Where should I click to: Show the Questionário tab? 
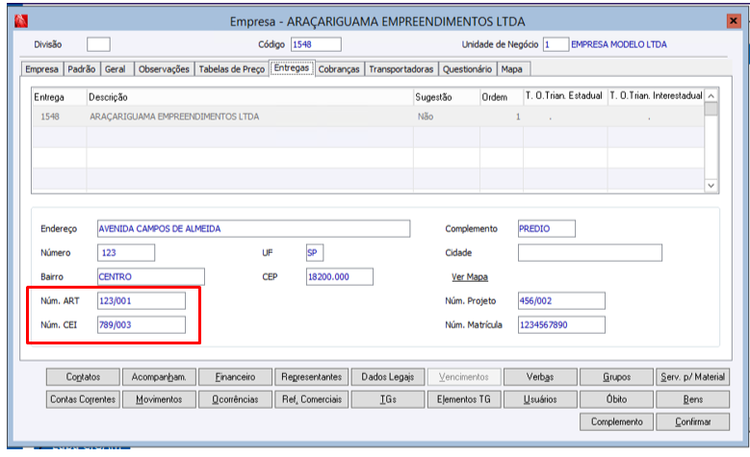[467, 69]
